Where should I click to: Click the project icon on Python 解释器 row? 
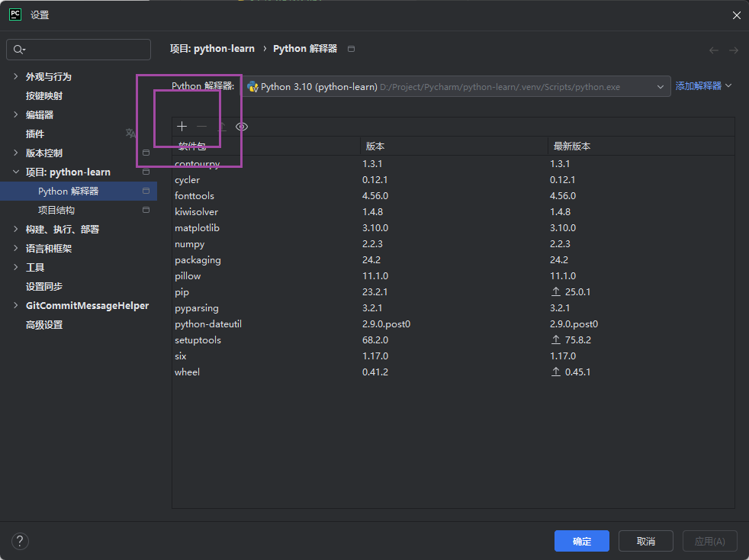click(146, 191)
